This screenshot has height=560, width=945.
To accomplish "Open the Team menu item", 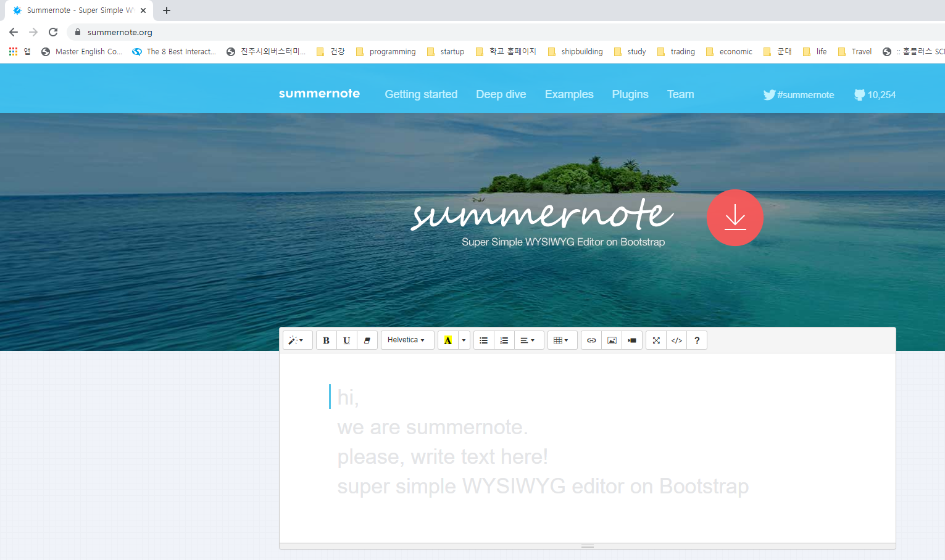I will tap(681, 94).
